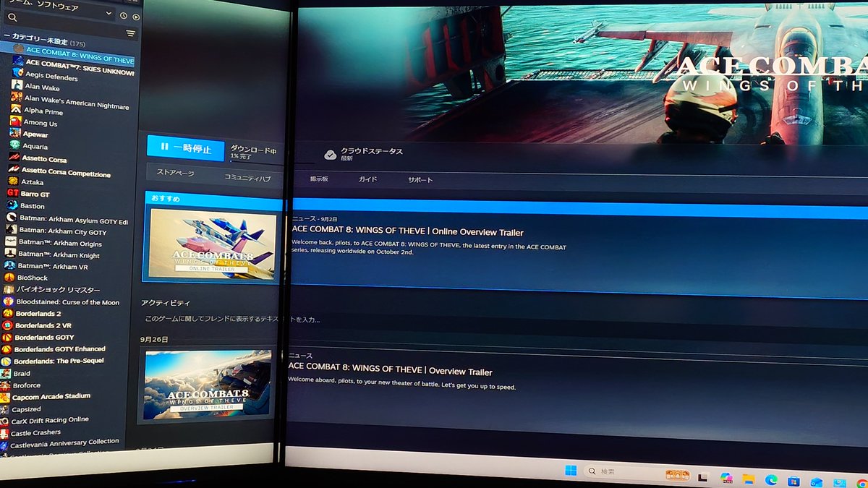868x488 pixels.
Task: Select バイオショック リマスター in the list
Action: (58, 290)
